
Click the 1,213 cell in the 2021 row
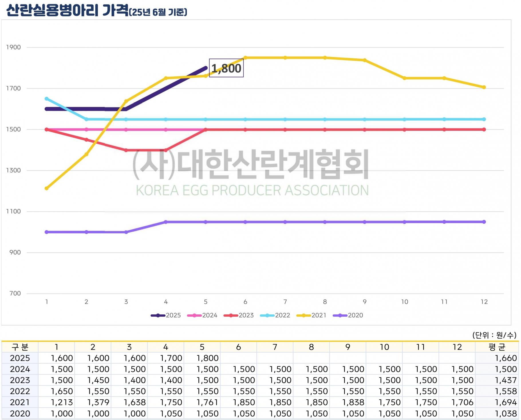click(x=62, y=402)
